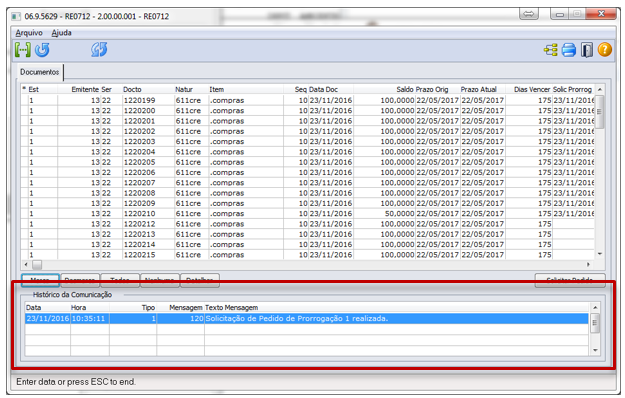Select the row with Docto 1220214
This screenshot has height=398, width=625.
point(307,245)
